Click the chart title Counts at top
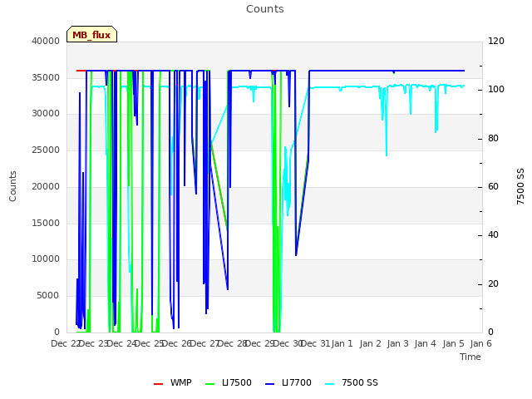The width and height of the screenshot is (532, 399). (x=265, y=9)
